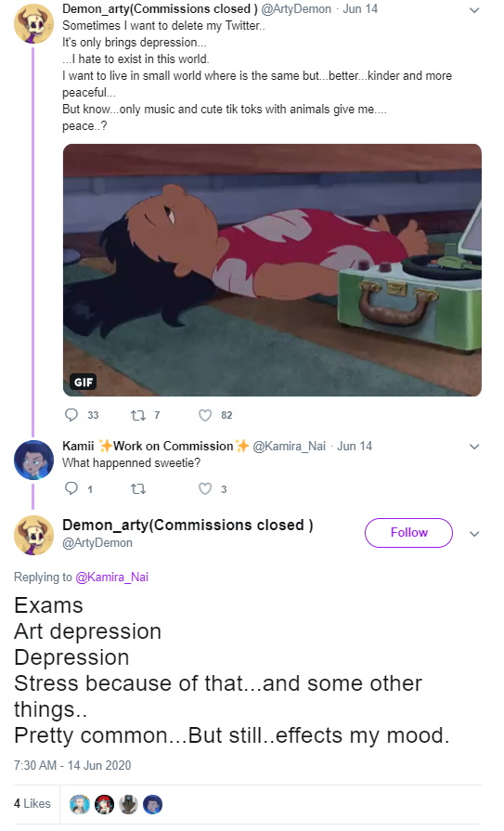This screenshot has height=831, width=504.
Task: Retweet the tweet with 7 retweets
Action: tap(138, 416)
